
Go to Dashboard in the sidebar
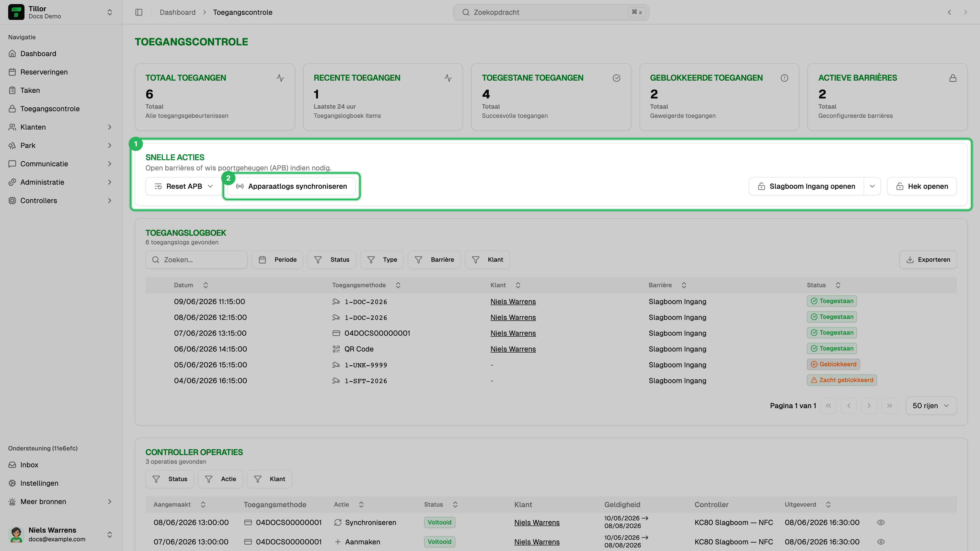click(61, 54)
